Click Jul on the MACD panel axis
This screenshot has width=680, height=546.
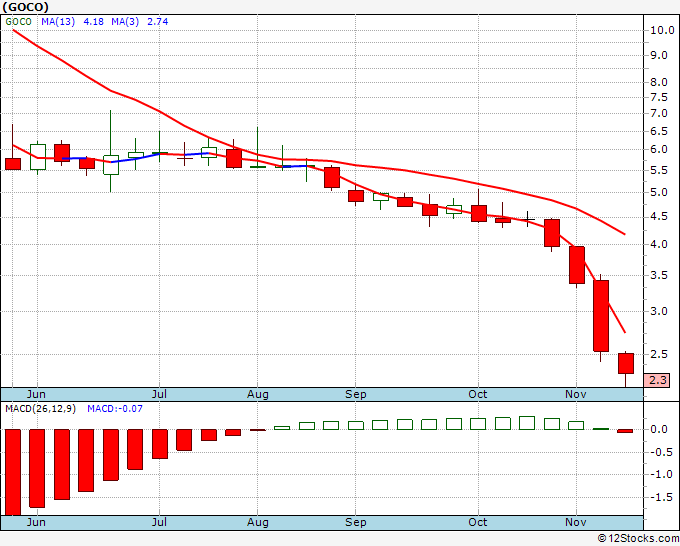tap(159, 522)
